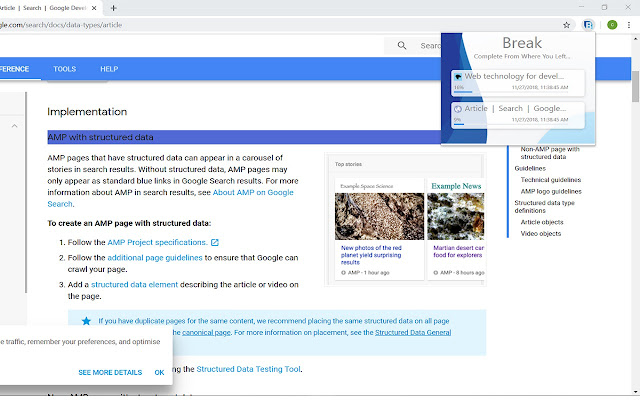Switch to the TOOLS tab

tap(64, 69)
